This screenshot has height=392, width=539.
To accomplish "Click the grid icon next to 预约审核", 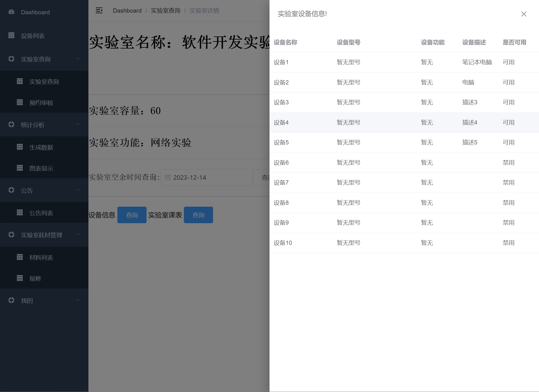I will [x=20, y=102].
